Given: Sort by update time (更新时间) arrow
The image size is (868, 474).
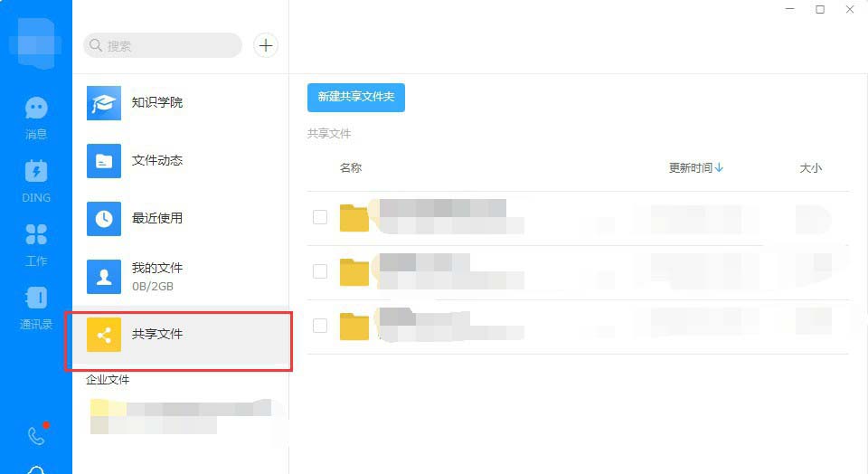Looking at the screenshot, I should 720,168.
